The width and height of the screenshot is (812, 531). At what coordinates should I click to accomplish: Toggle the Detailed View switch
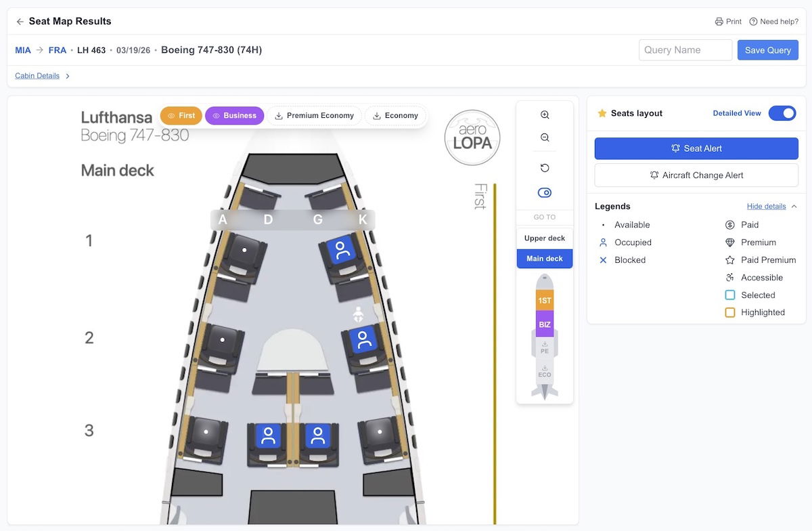point(782,113)
